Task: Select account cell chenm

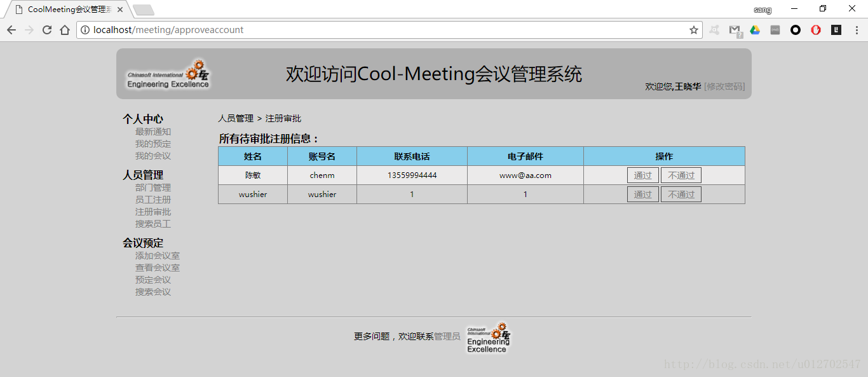Action: (322, 175)
